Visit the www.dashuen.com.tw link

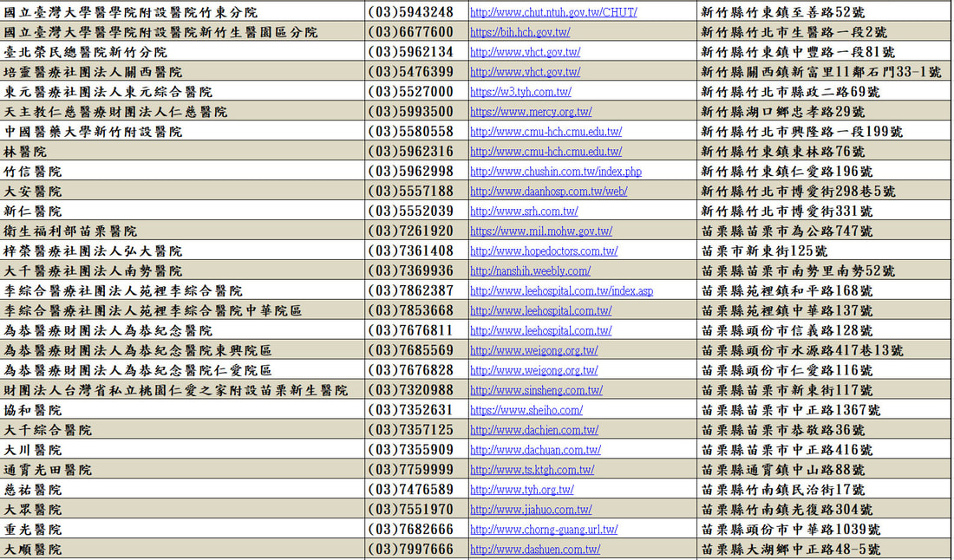coord(535,550)
